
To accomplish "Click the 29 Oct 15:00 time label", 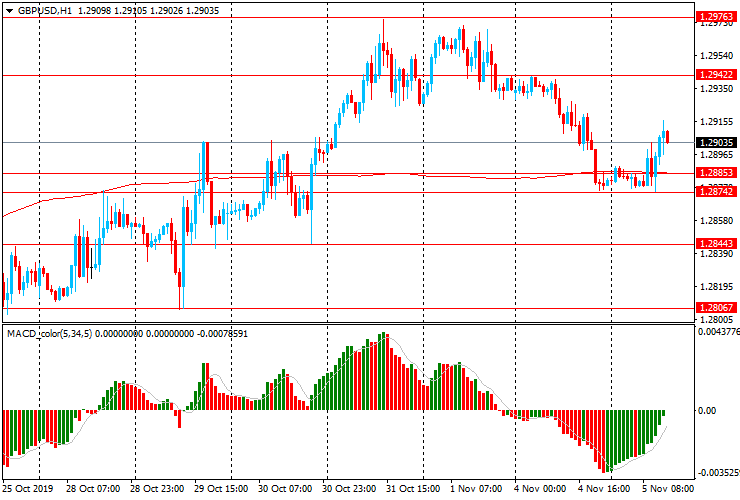I will [221, 490].
